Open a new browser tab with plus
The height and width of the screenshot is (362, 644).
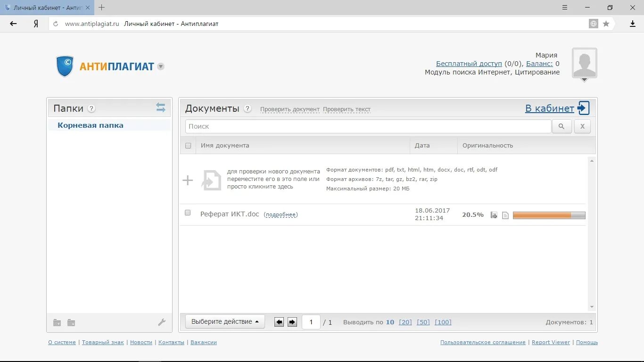point(101,7)
